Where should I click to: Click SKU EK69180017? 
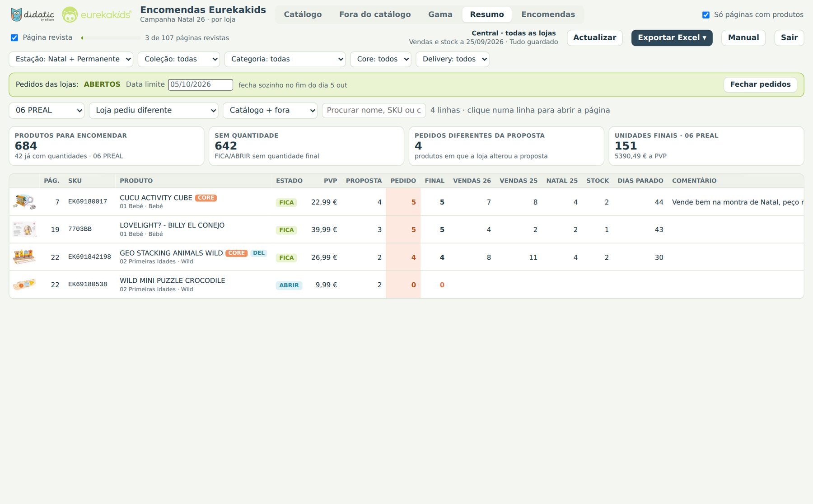tap(88, 201)
